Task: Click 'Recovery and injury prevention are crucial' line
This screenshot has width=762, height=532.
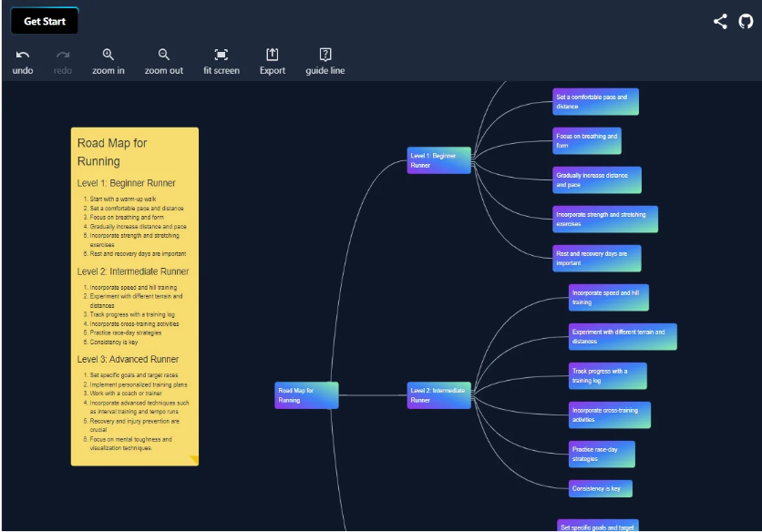Action: (x=135, y=425)
